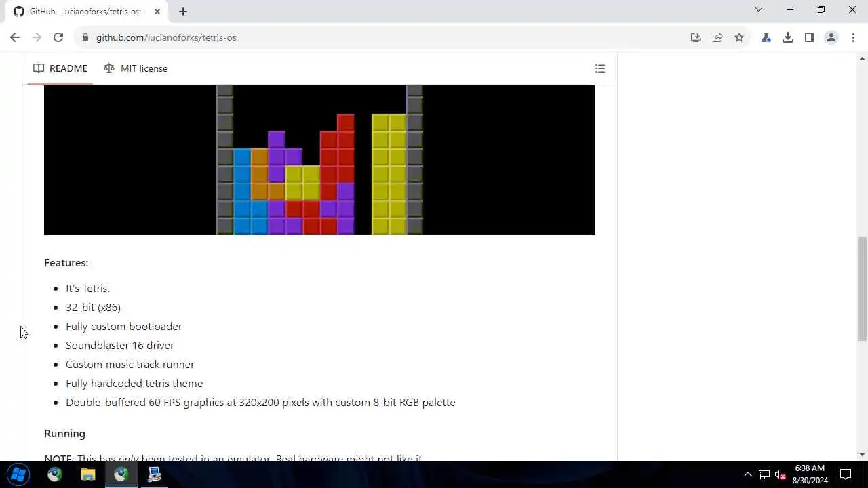Image resolution: width=868 pixels, height=488 pixels.
Task: Select the GitHub tetris-os browser tab
Action: click(x=87, y=12)
